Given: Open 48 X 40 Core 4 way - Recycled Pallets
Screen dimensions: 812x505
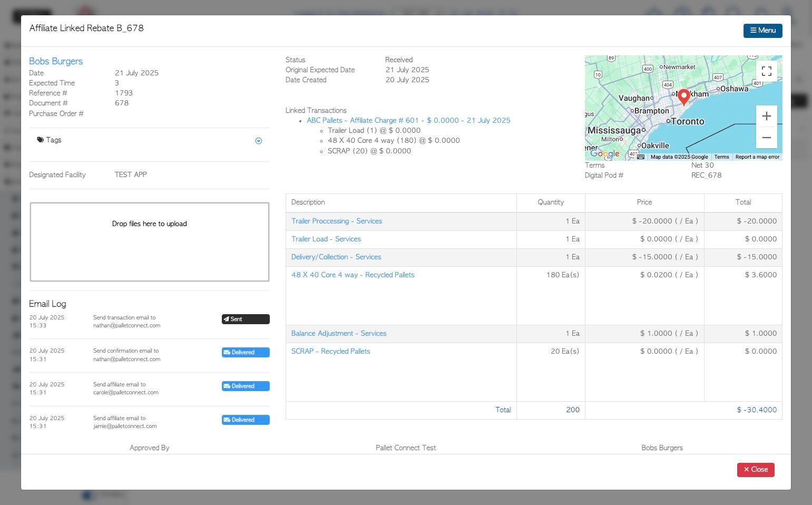Looking at the screenshot, I should (353, 275).
